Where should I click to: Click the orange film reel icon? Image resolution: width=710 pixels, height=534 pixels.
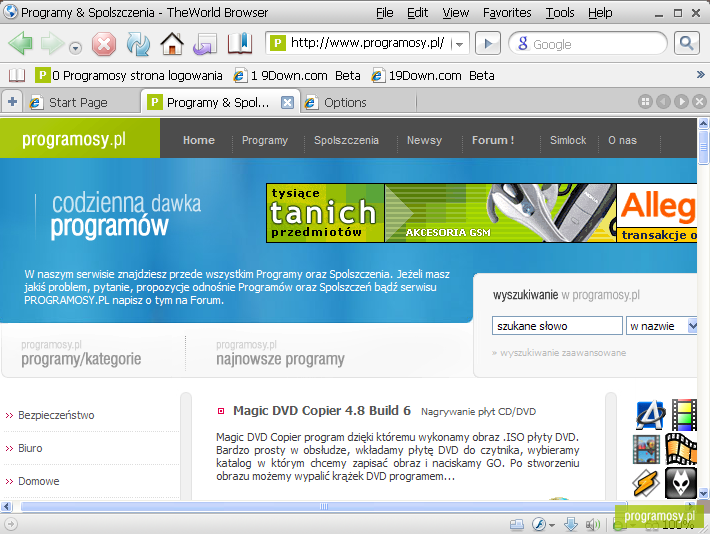tap(681, 449)
